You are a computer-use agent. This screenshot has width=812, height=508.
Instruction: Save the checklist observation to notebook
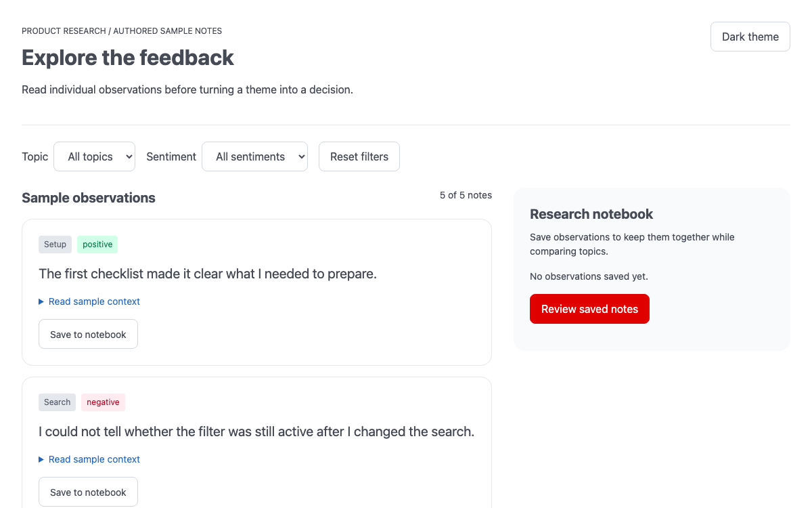[x=88, y=334]
